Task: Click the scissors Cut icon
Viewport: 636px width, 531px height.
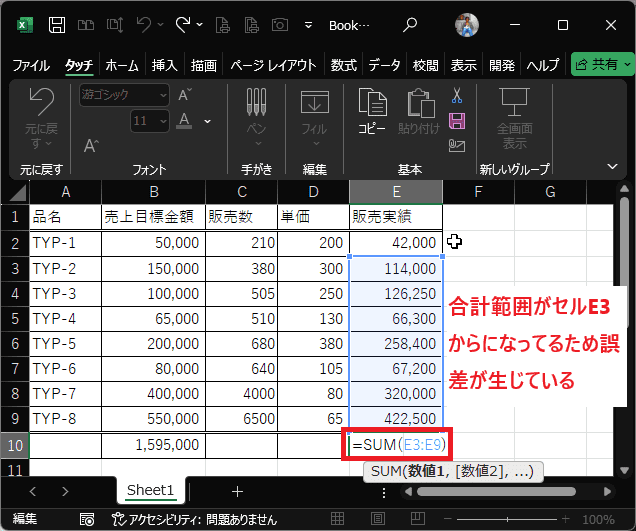Action: (x=457, y=97)
